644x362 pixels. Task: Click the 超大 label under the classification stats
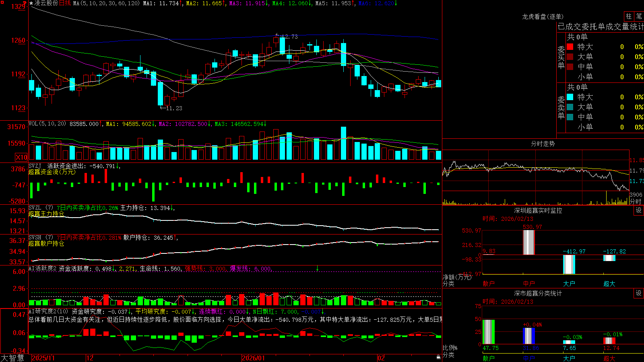point(609,358)
